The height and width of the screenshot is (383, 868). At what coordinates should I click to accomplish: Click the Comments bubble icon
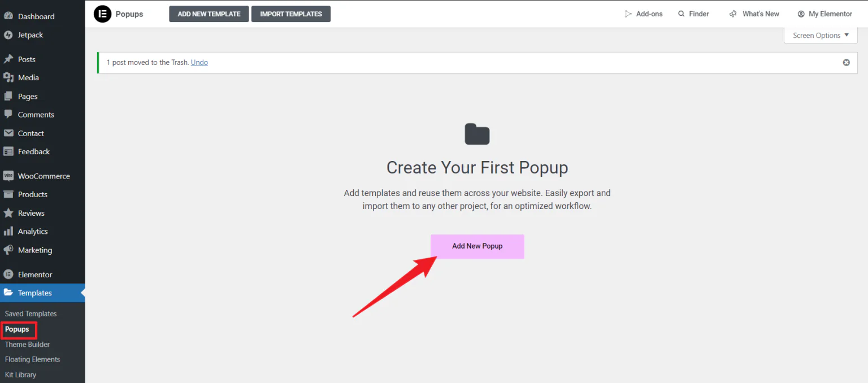click(x=8, y=114)
